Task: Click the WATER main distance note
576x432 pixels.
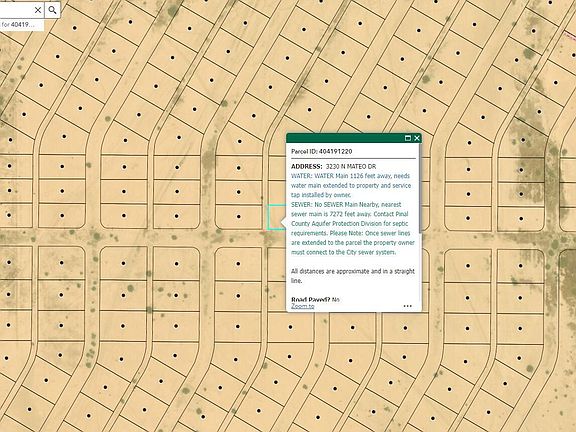Action: (x=351, y=186)
